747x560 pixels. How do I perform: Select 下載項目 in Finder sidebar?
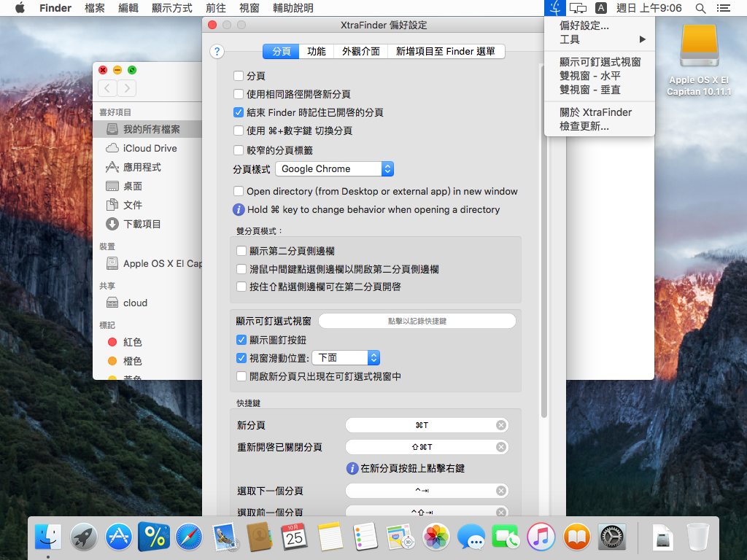147,224
